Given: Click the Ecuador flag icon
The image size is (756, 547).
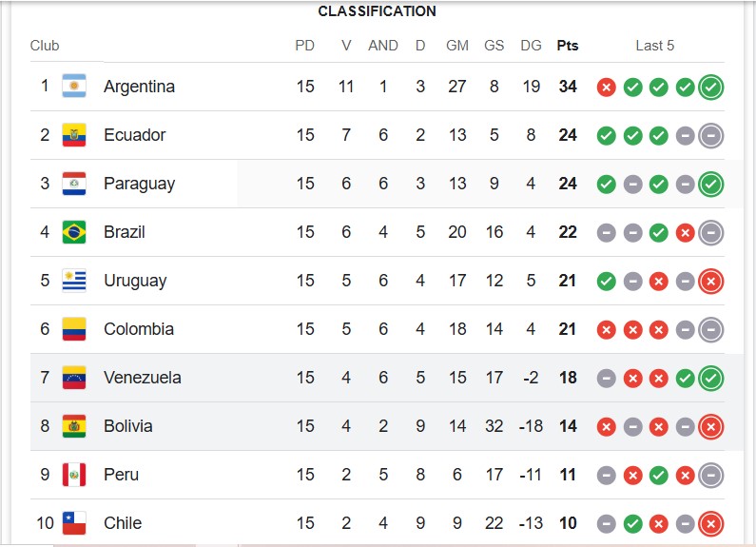Looking at the screenshot, I should pyautogui.click(x=74, y=135).
